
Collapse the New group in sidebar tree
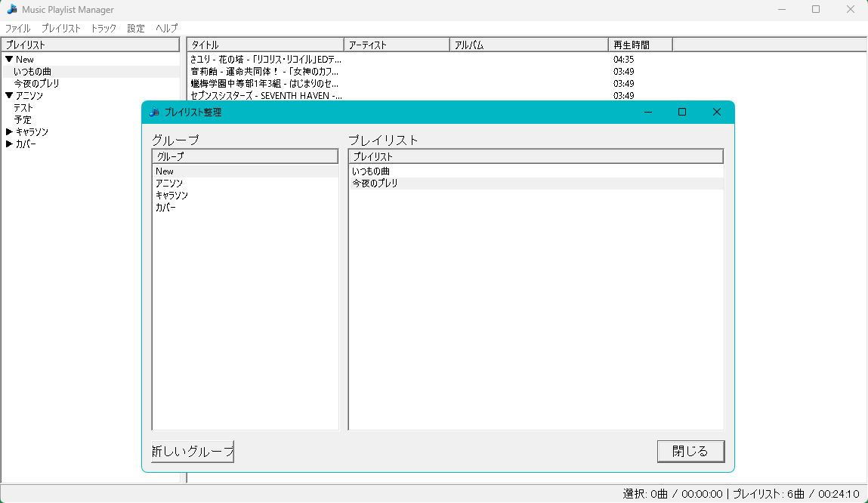9,59
